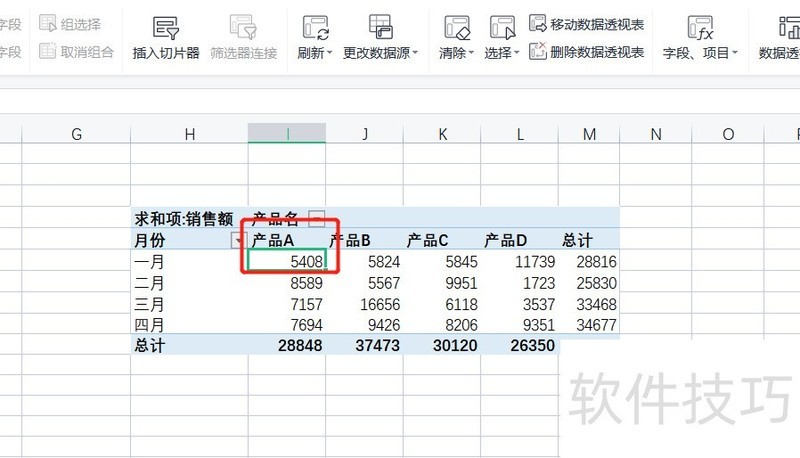Select the 四月 row label

coord(189,325)
